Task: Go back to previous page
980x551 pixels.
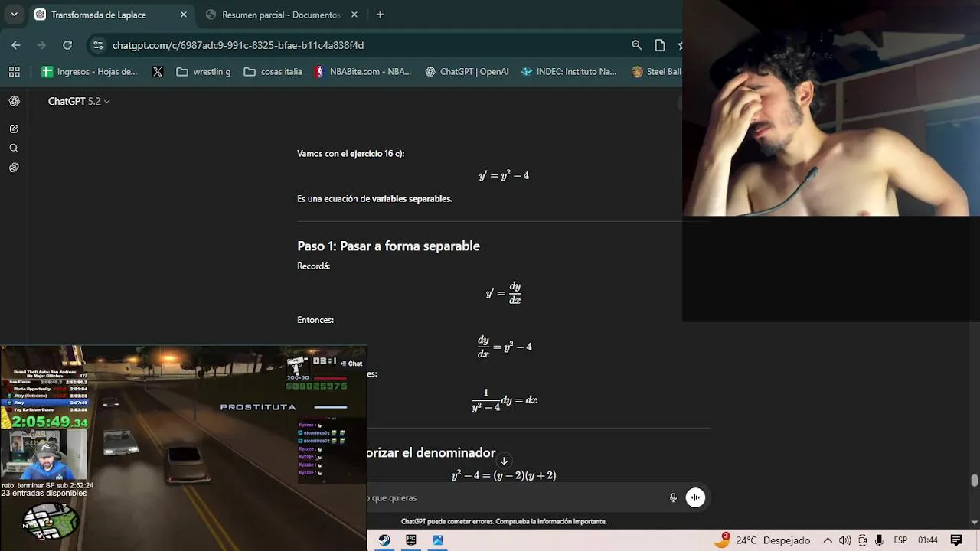Action: 16,45
